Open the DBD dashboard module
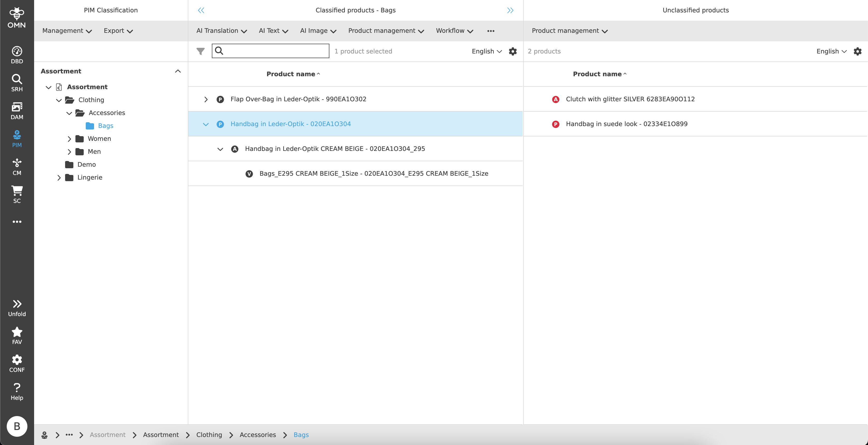868x445 pixels. [x=17, y=55]
